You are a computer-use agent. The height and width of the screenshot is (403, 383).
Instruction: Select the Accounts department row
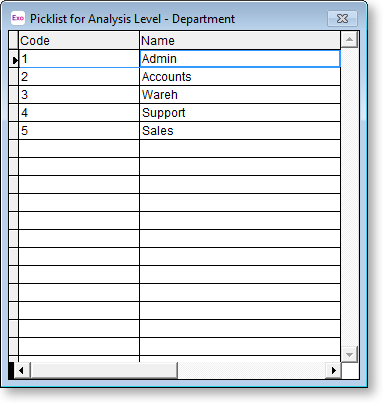[x=180, y=77]
